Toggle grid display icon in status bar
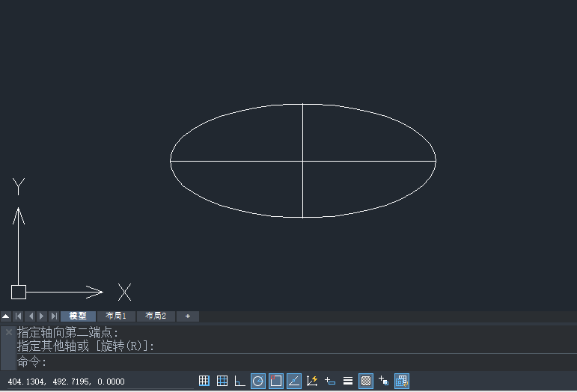The width and height of the screenshot is (577, 392). (222, 381)
